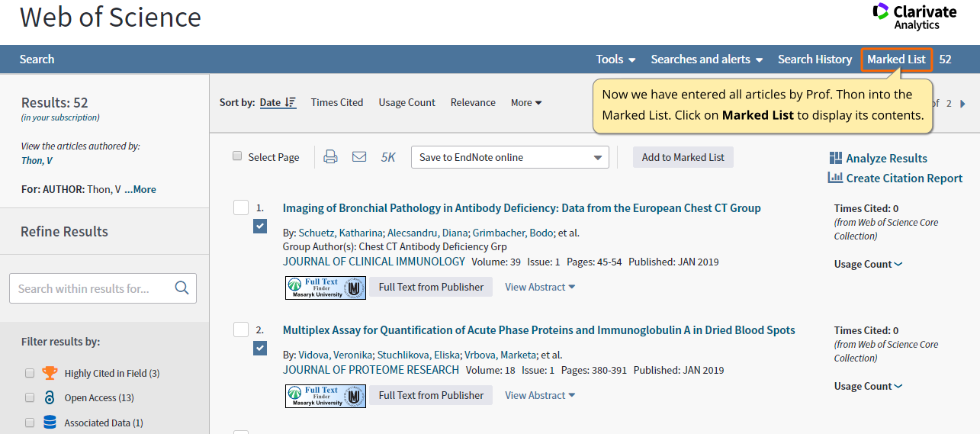Open the Imaging of Bronchial Pathology article title
This screenshot has height=434, width=980.
[522, 207]
